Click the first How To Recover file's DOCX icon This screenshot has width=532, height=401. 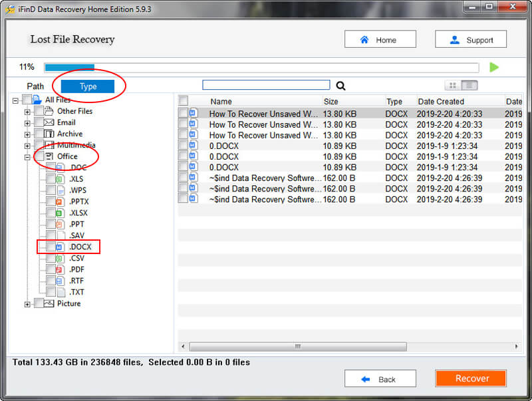point(194,113)
